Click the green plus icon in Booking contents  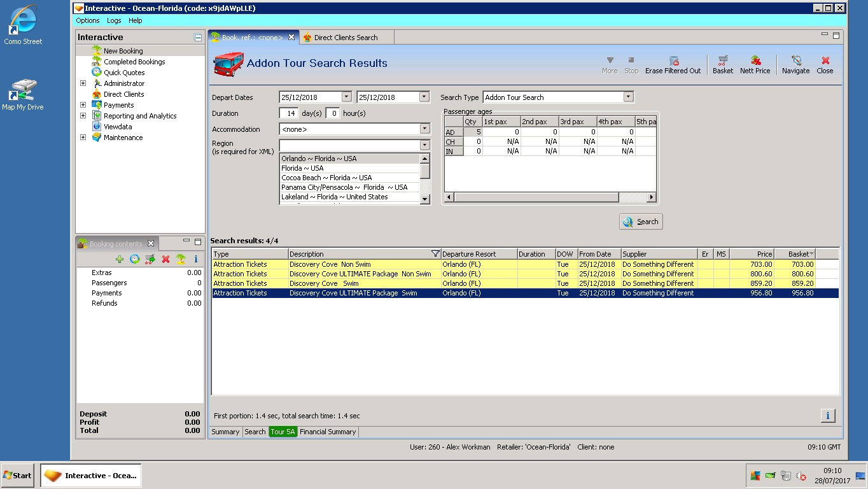(x=120, y=259)
